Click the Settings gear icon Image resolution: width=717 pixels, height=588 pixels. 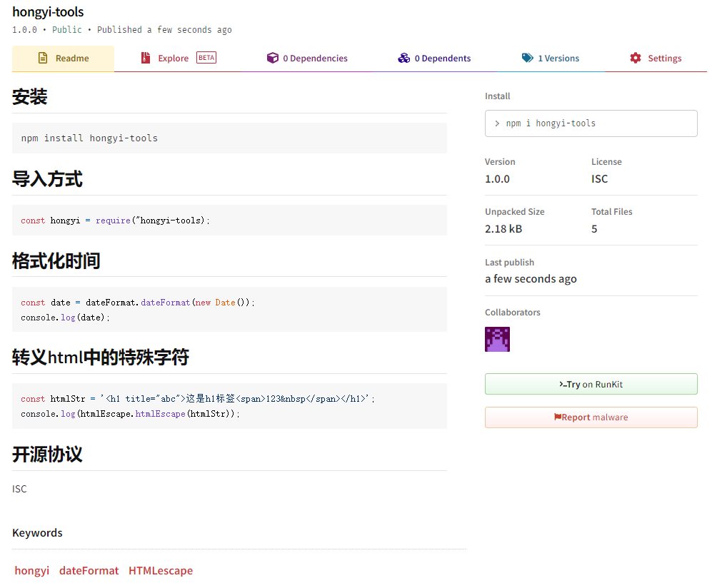click(636, 59)
